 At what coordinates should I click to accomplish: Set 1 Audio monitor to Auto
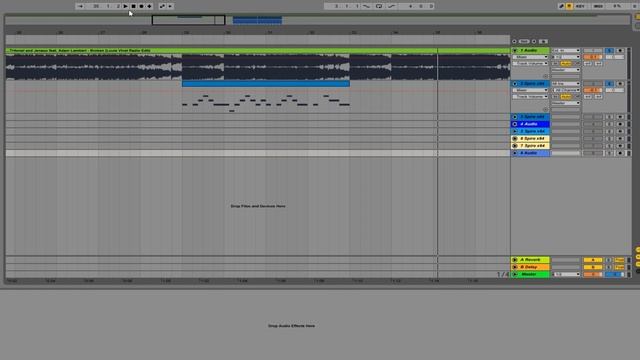click(566, 63)
